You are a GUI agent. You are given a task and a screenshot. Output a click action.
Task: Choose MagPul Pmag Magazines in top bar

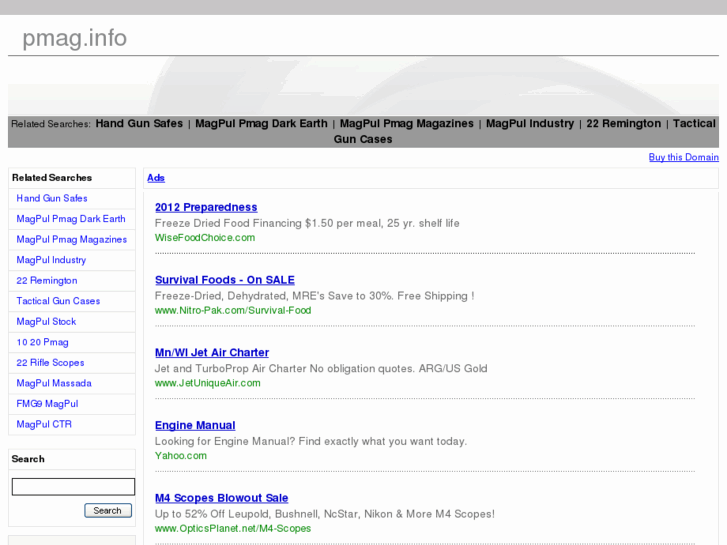407,124
